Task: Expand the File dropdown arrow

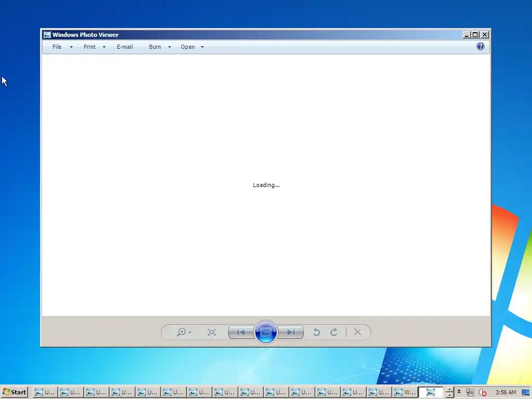Action: click(x=71, y=47)
